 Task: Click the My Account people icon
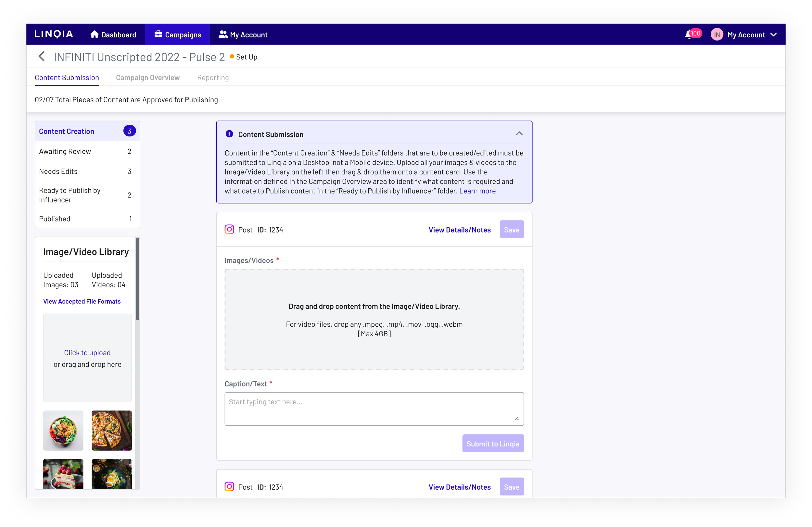[x=223, y=34]
